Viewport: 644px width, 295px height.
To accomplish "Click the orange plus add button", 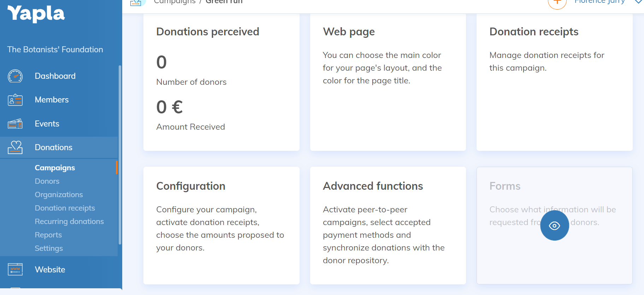I will point(557,3).
